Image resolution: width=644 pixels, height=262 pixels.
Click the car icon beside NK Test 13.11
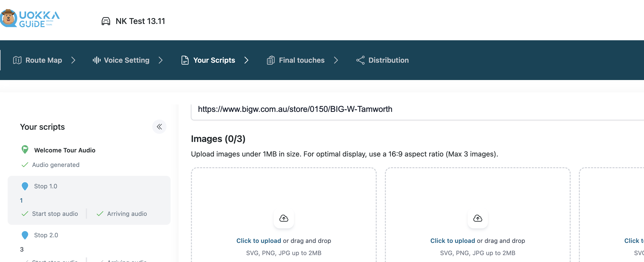pyautogui.click(x=106, y=21)
